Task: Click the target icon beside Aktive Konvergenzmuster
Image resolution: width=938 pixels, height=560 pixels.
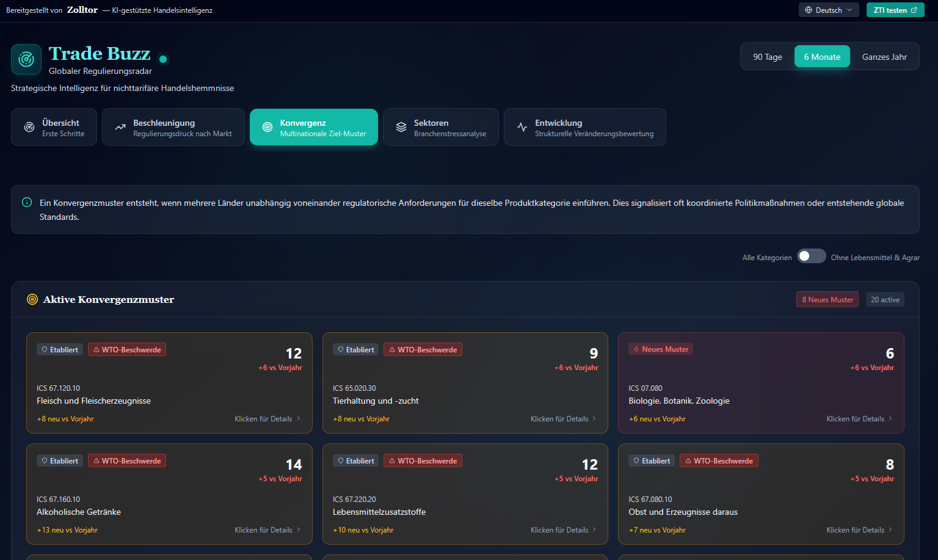Action: pyautogui.click(x=32, y=299)
